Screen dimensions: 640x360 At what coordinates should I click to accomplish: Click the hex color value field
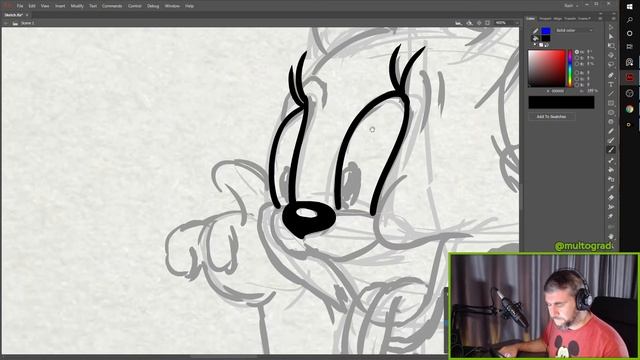pos(557,91)
